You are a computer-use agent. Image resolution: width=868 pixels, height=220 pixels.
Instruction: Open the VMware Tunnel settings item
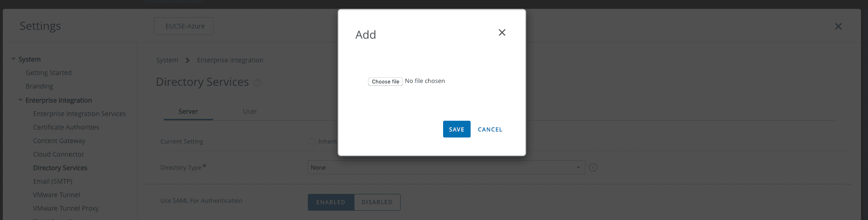click(x=56, y=195)
